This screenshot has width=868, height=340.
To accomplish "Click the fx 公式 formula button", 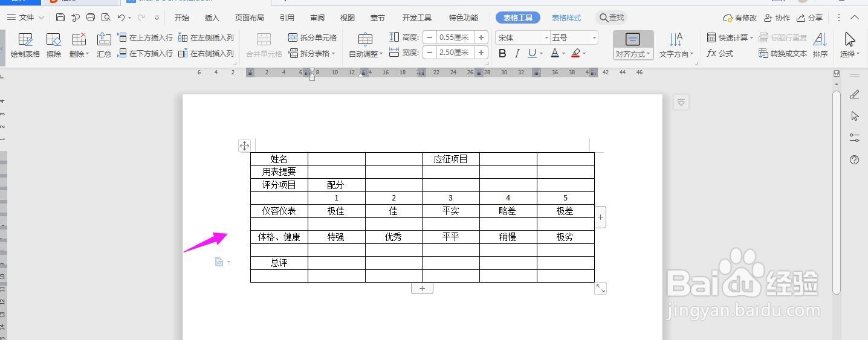I will coord(720,53).
